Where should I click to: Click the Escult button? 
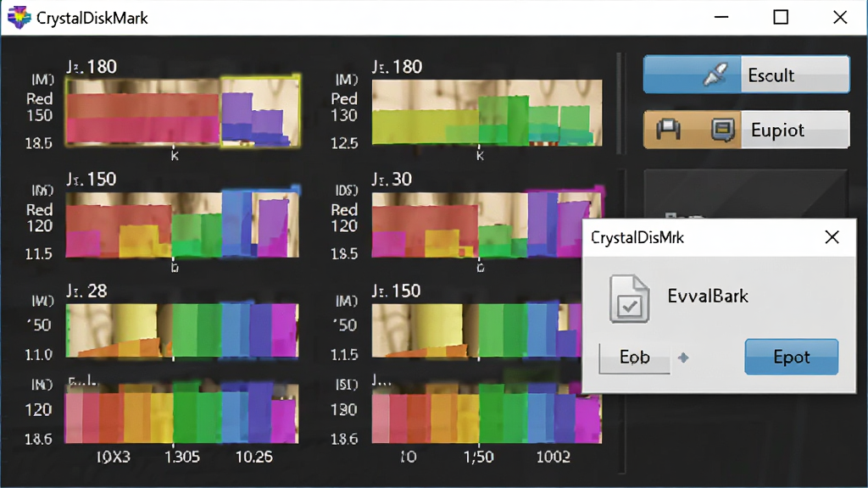(746, 75)
